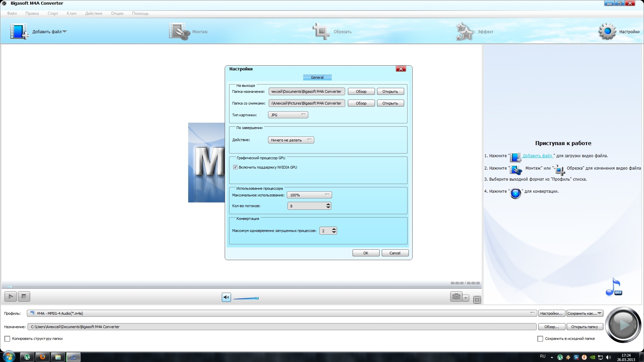
Task: Disable NVIDIA GPU support checkbox
Action: point(235,167)
